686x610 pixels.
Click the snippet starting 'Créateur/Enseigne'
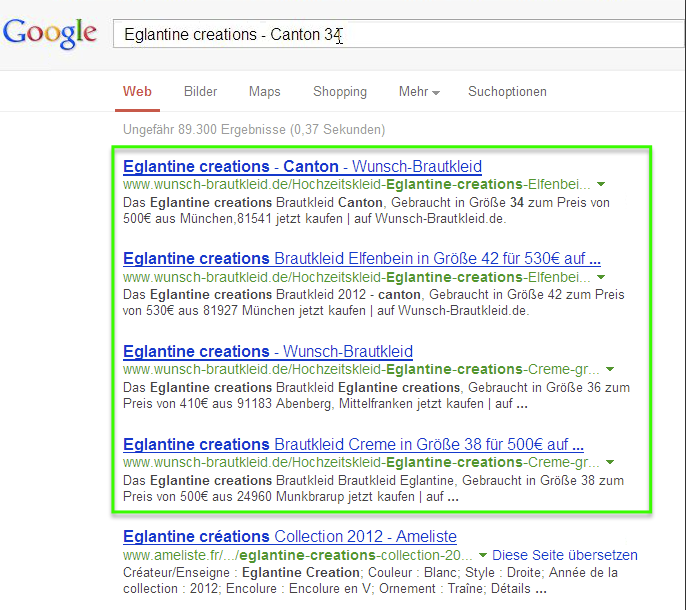tap(370, 580)
